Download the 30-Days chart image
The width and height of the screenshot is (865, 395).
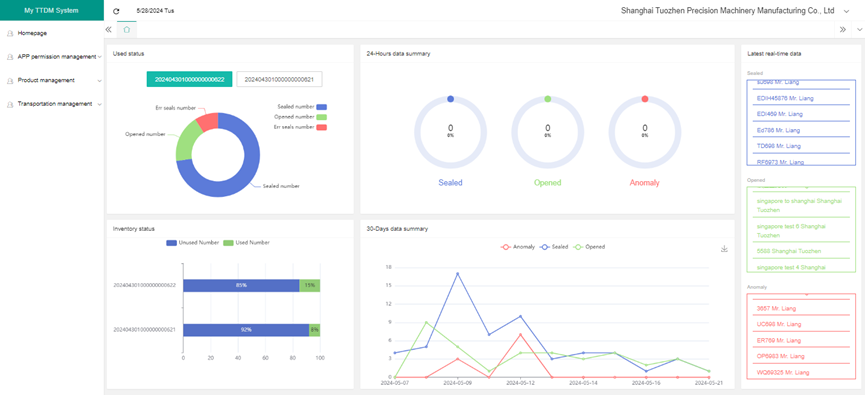(x=724, y=249)
